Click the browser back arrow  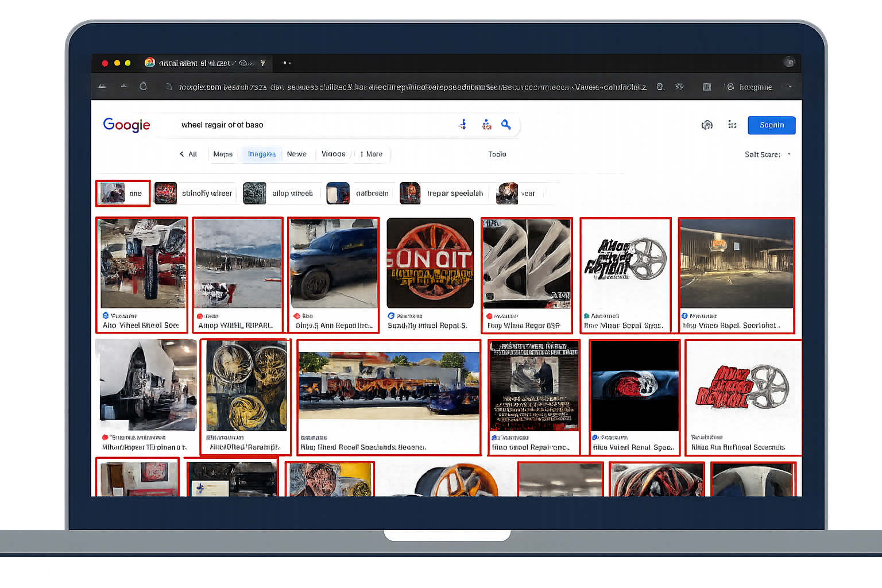(x=102, y=86)
